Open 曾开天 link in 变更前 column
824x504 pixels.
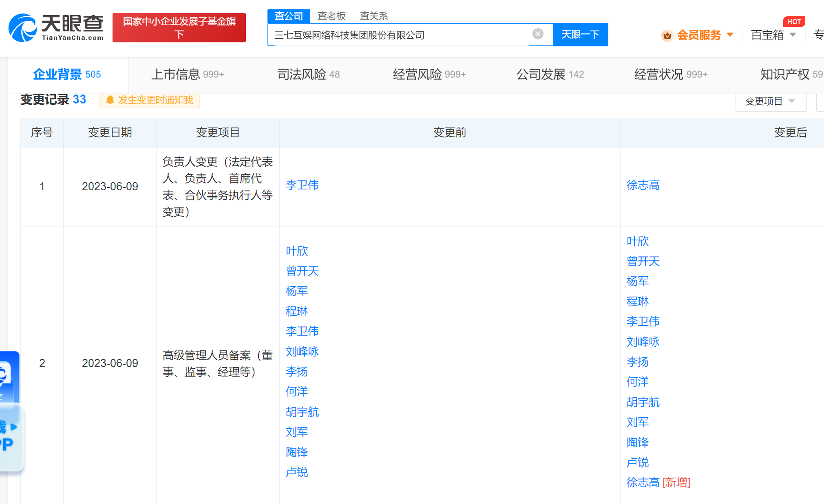[x=302, y=271]
